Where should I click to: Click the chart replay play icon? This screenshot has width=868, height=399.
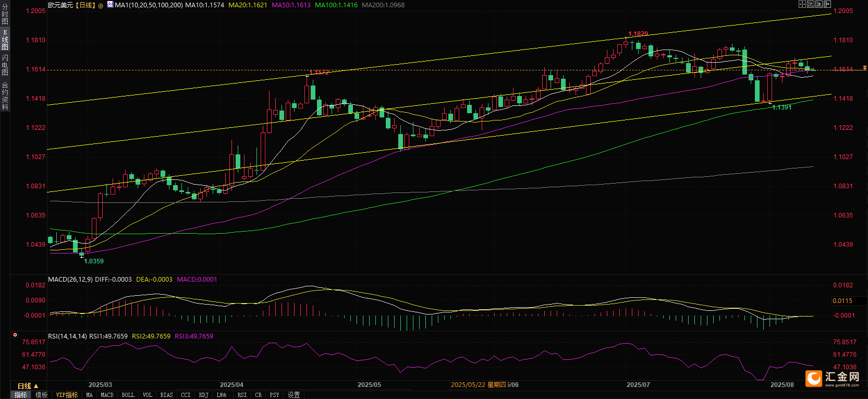pyautogui.click(x=819, y=4)
